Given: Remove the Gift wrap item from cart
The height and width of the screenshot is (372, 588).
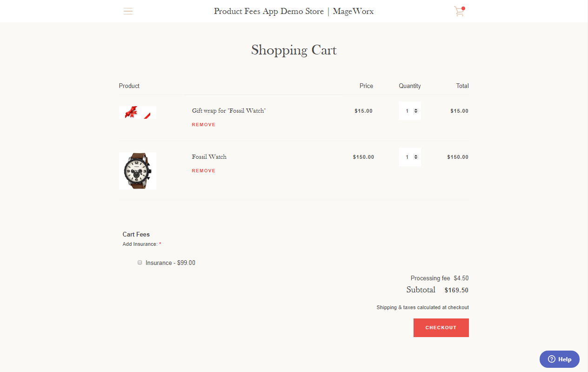Looking at the screenshot, I should (x=204, y=125).
